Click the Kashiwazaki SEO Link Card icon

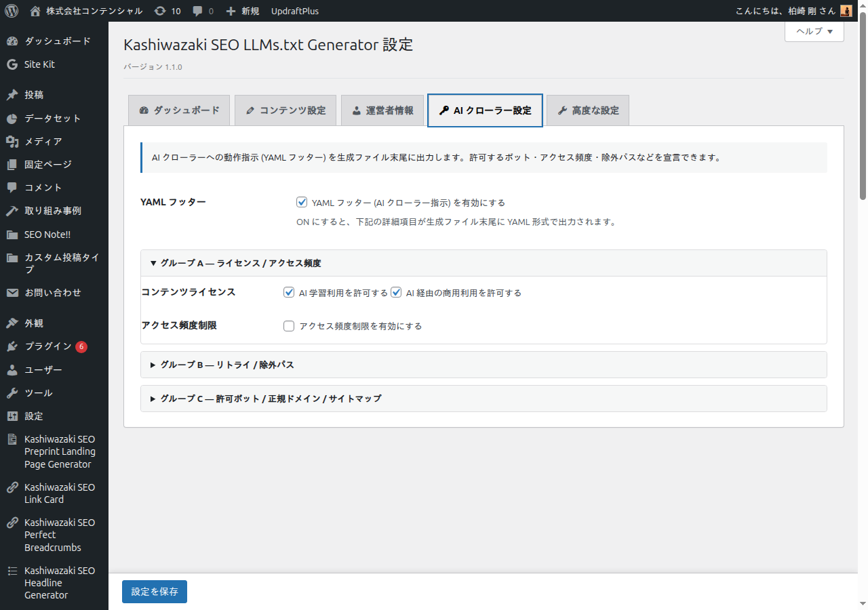click(12, 487)
